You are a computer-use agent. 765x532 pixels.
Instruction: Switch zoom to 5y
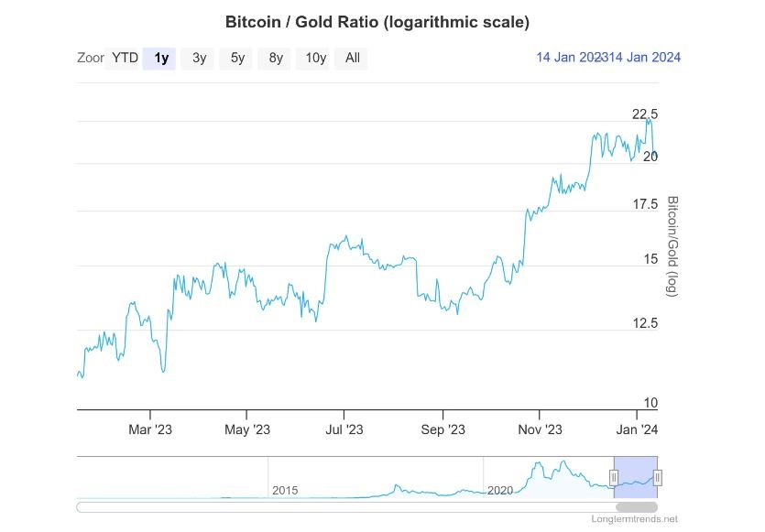(x=237, y=58)
